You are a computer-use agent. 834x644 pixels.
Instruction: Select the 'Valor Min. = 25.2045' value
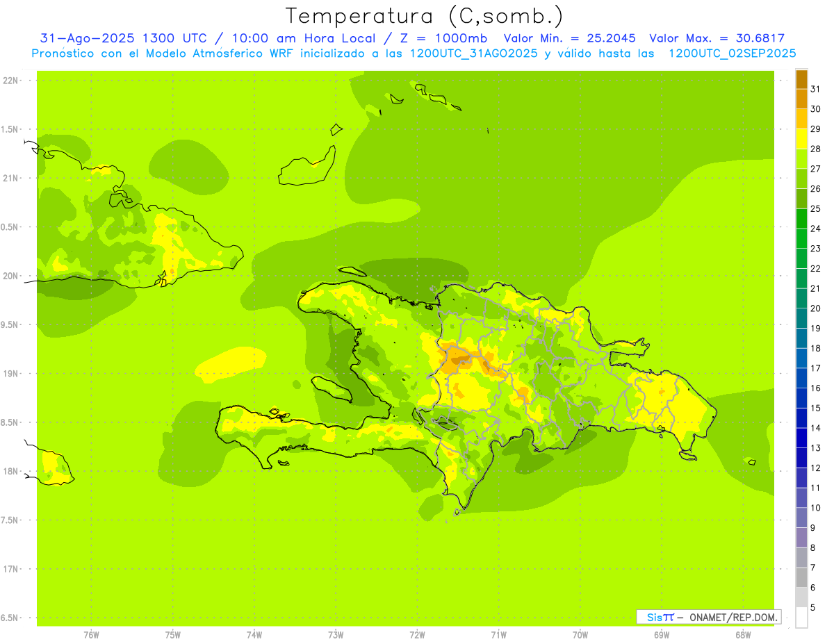pyautogui.click(x=570, y=38)
